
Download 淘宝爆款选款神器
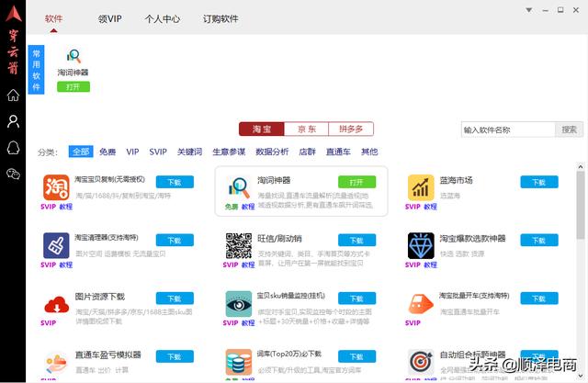pos(539,241)
